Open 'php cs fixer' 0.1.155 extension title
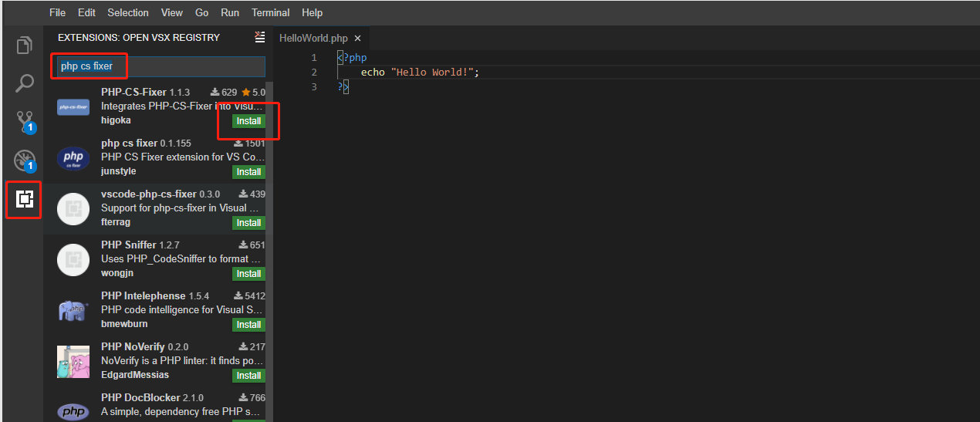Viewport: 980px width, 422px height. tap(130, 143)
